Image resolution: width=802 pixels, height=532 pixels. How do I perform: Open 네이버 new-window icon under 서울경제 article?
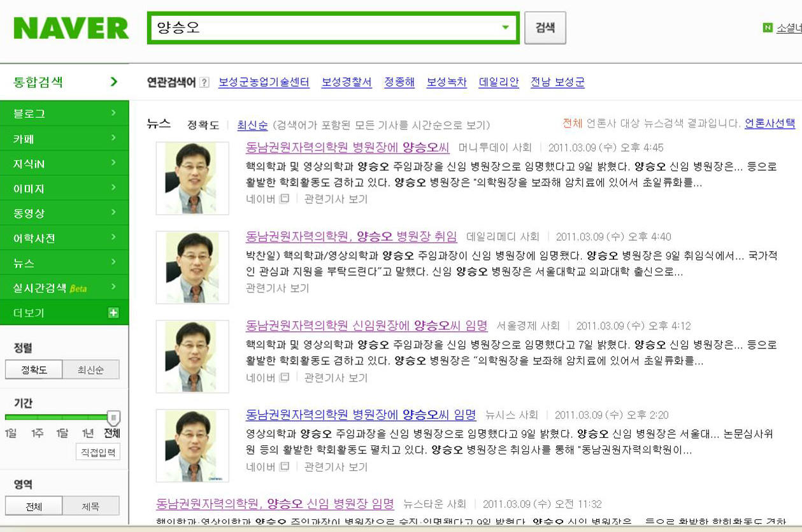point(285,377)
